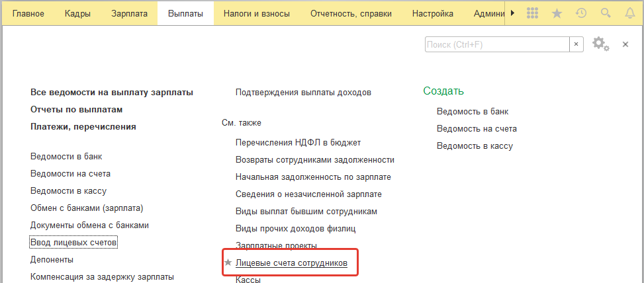
Task: Expand the settings gear dropdown arrow
Action: (x=607, y=48)
